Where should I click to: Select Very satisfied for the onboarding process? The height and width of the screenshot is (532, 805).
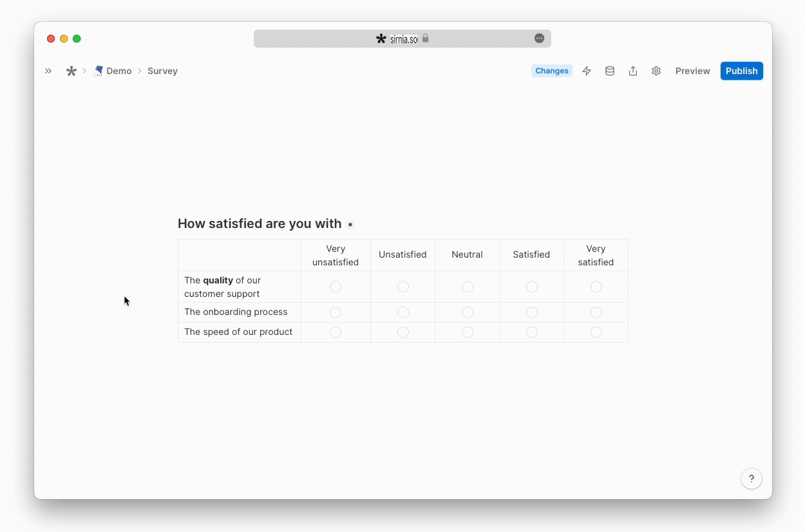596,312
